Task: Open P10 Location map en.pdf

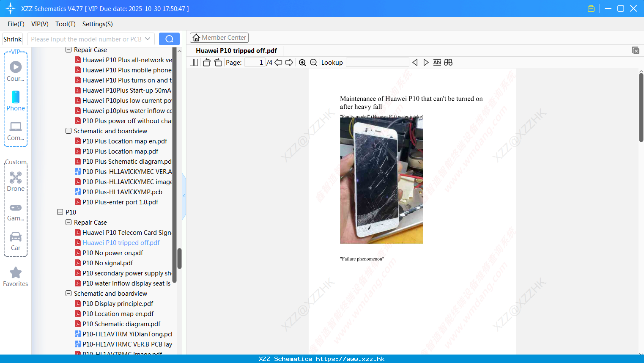Action: click(118, 313)
